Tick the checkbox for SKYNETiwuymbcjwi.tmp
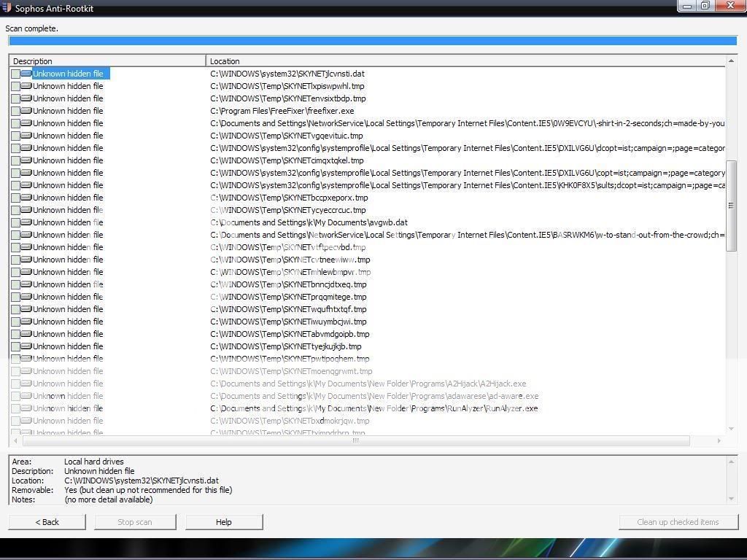This screenshot has height=560, width=747. click(15, 322)
